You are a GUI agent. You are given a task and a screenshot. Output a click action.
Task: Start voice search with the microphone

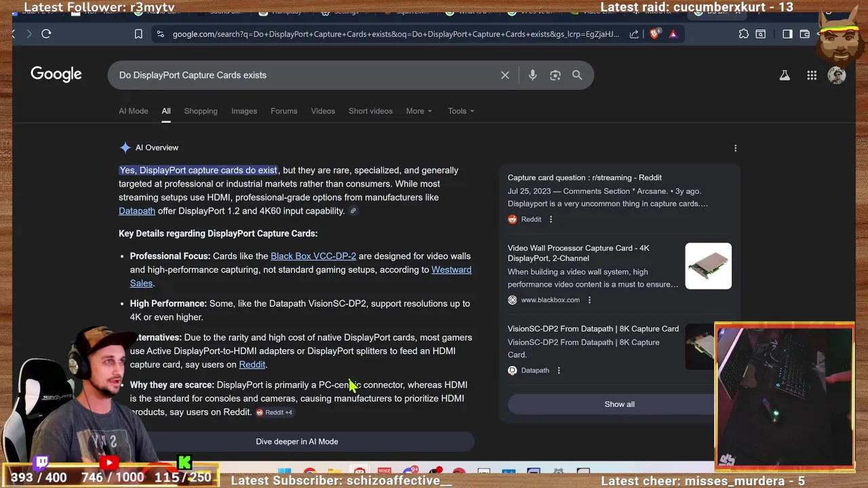click(532, 75)
